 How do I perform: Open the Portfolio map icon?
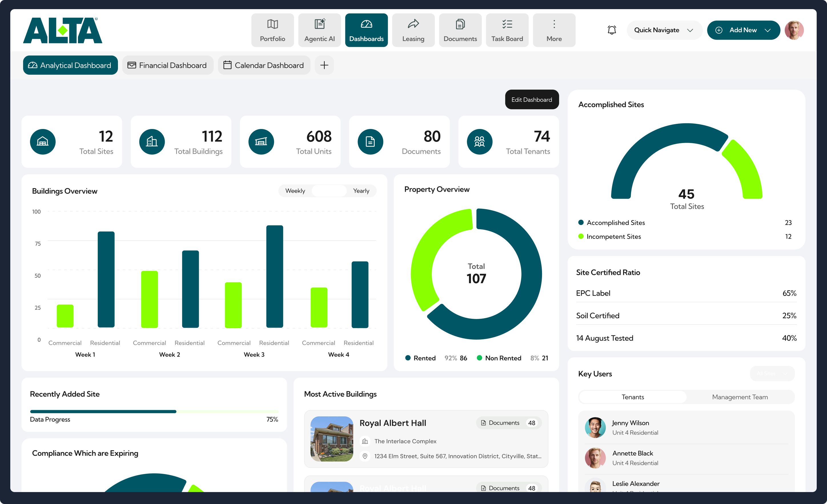coord(272,24)
